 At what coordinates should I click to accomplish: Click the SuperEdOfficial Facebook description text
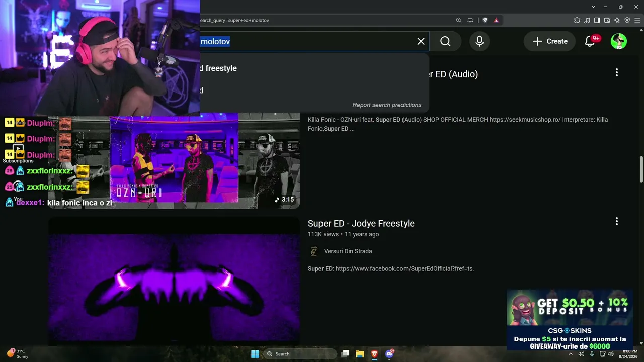click(x=391, y=269)
